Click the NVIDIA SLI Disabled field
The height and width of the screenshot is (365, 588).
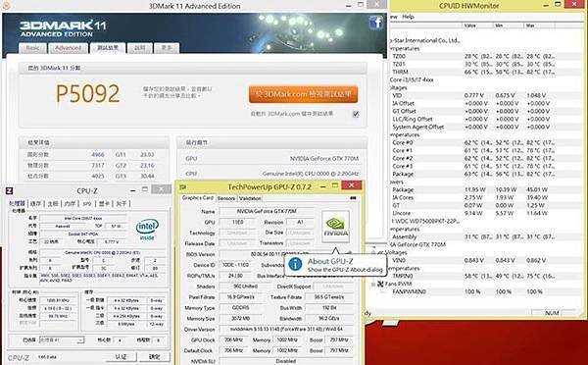coord(287,361)
